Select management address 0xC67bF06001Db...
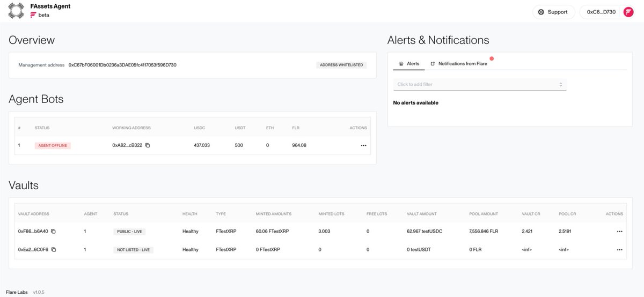The width and height of the screenshot is (644, 297). [122, 65]
